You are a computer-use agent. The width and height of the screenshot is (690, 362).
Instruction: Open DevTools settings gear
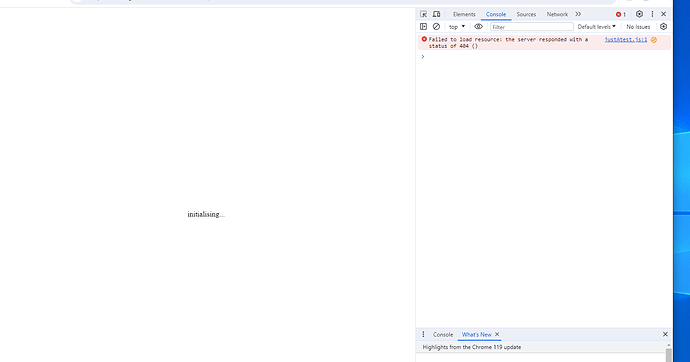tap(639, 14)
